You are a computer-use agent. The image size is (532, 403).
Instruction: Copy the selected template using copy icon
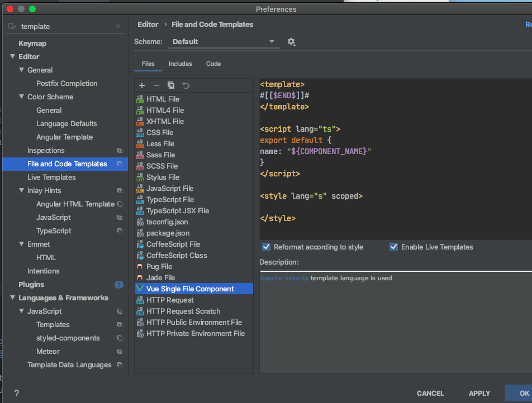[171, 85]
